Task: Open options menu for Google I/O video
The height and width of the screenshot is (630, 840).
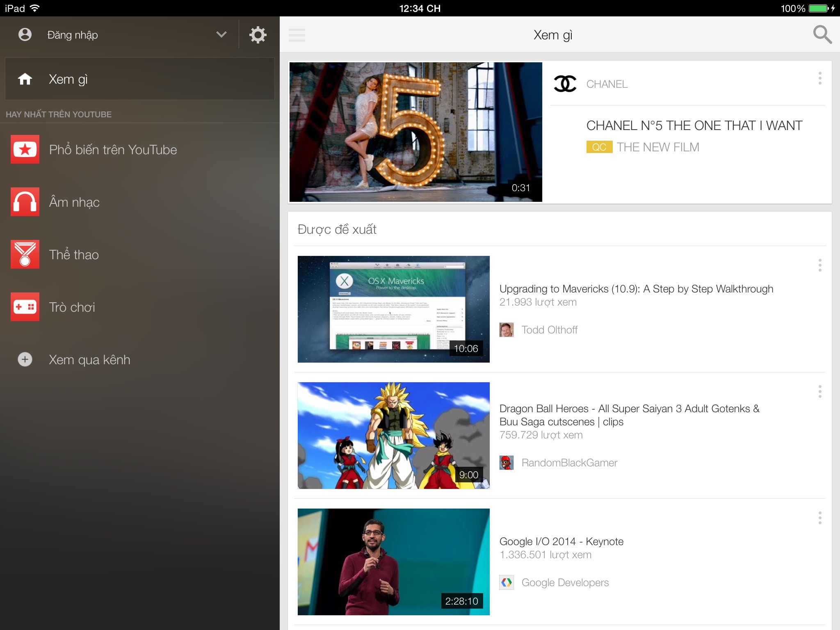Action: point(820,518)
